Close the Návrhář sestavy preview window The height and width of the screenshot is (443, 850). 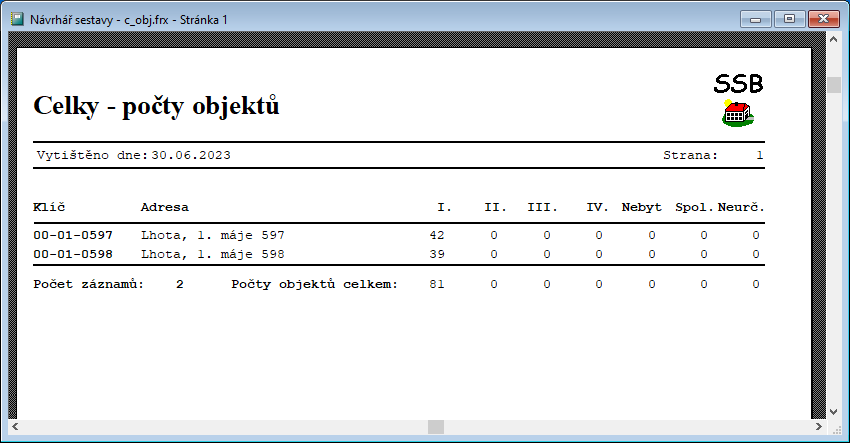coord(823,18)
